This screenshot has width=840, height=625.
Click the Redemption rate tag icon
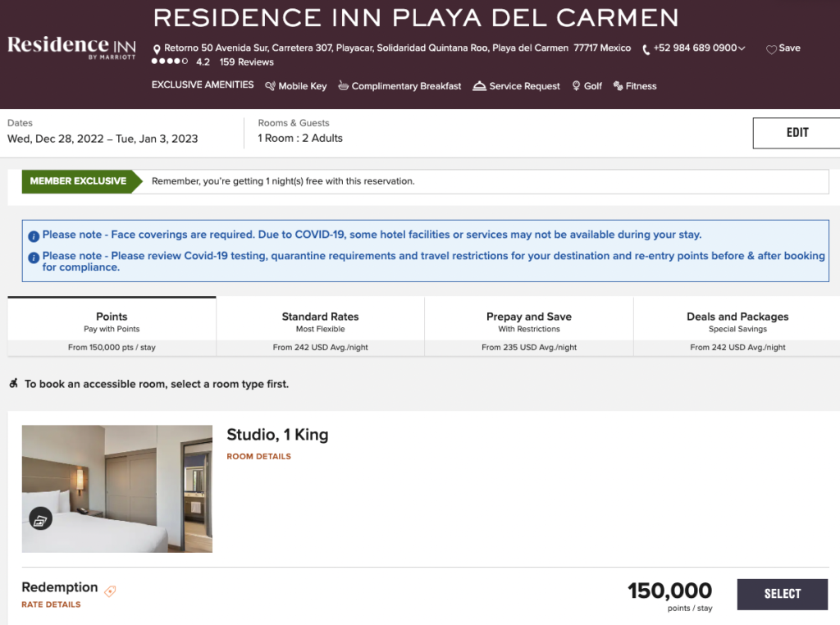(x=110, y=591)
